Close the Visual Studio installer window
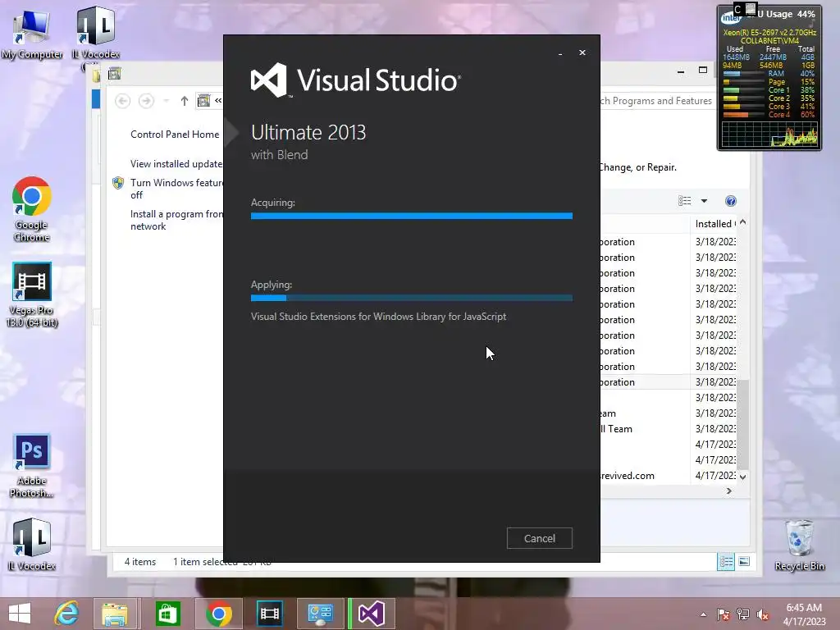840x630 pixels. pos(582,52)
